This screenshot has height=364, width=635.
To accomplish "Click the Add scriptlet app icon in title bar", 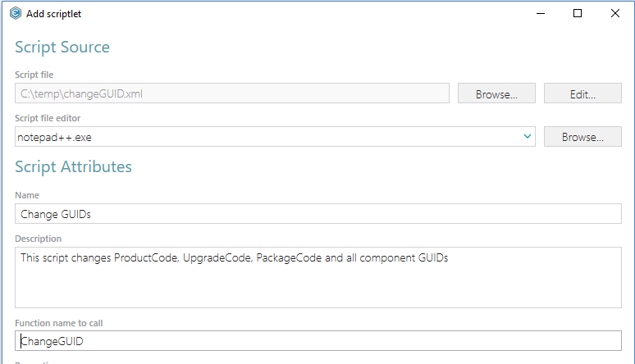I will pyautogui.click(x=16, y=13).
